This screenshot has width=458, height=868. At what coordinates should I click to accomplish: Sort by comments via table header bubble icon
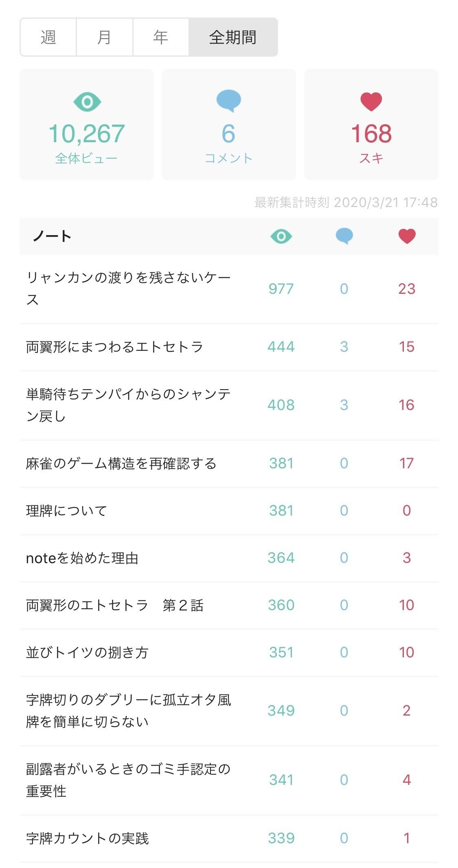pyautogui.click(x=344, y=236)
